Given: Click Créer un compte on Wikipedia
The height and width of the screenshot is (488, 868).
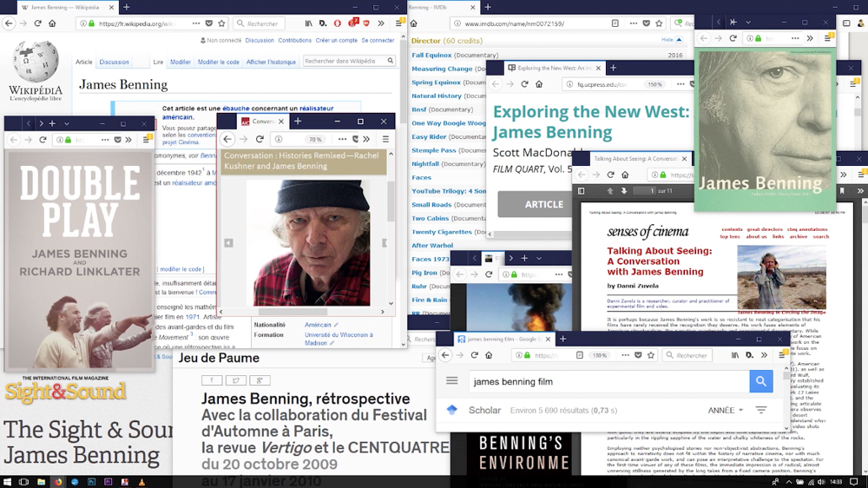Looking at the screenshot, I should click(x=336, y=41).
